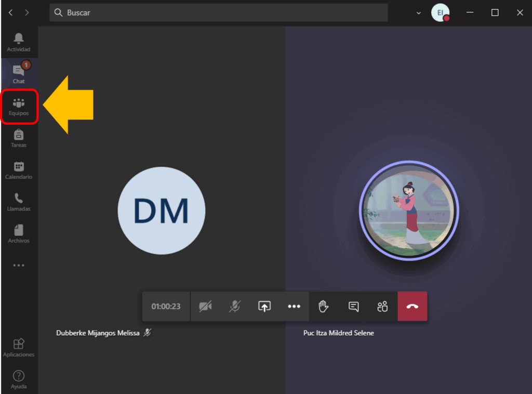532x394 pixels.
Task: Open Archivos in the sidebar
Action: (19, 233)
